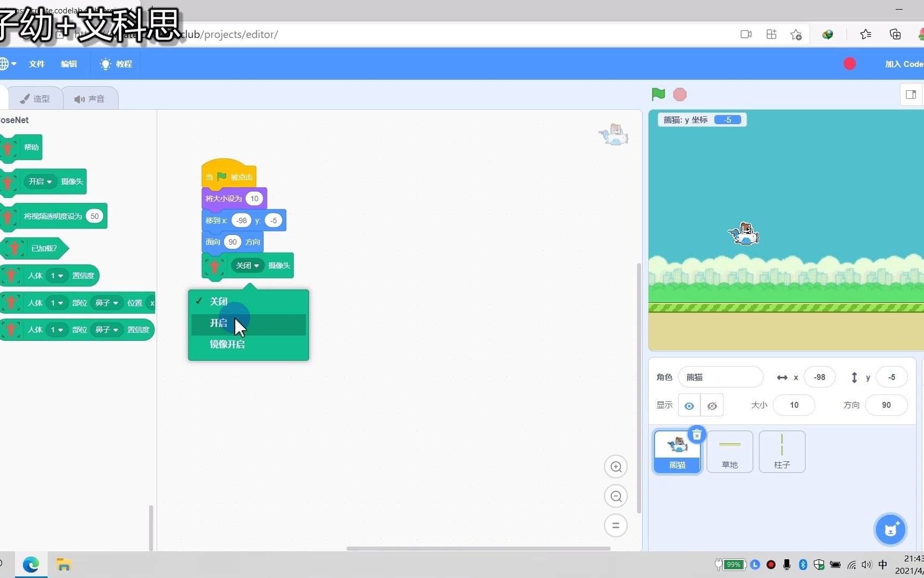Open Microsoft Edge from taskbar
This screenshot has height=578, width=924.
[31, 565]
